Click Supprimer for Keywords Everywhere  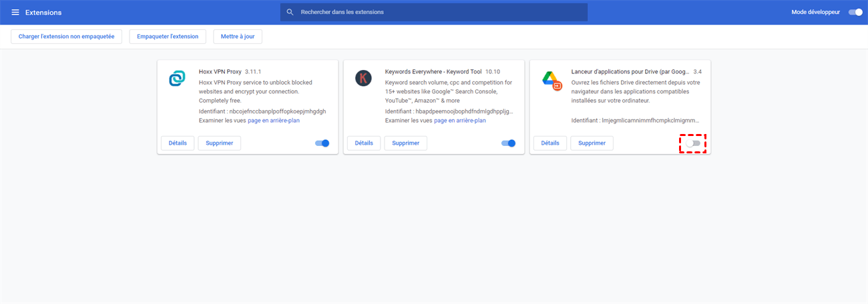405,143
